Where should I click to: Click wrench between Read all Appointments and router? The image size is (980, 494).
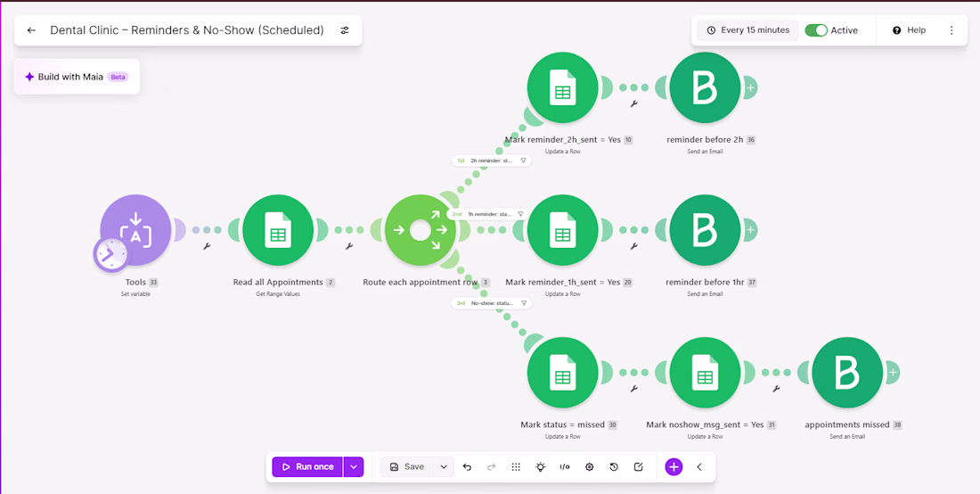point(349,246)
